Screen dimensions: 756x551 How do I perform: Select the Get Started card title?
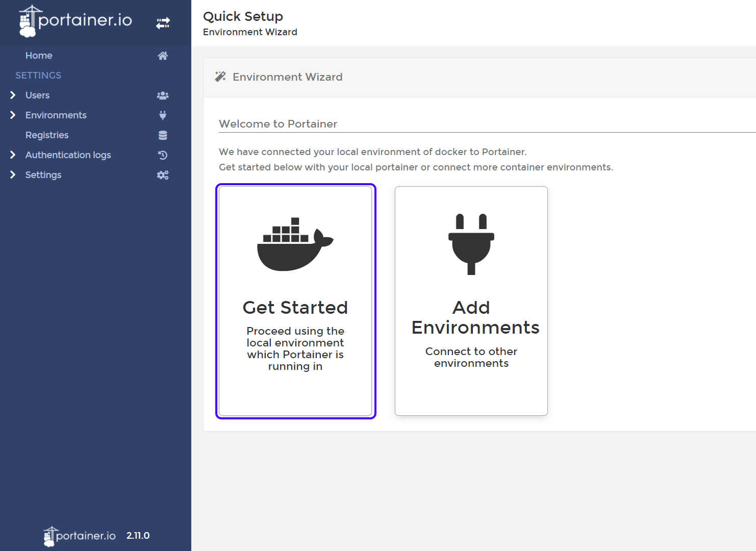295,308
